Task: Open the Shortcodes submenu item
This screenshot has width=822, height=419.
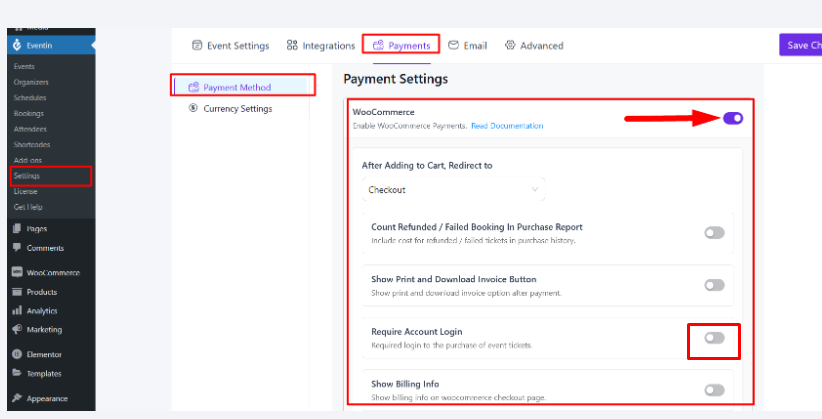Action: [x=32, y=144]
